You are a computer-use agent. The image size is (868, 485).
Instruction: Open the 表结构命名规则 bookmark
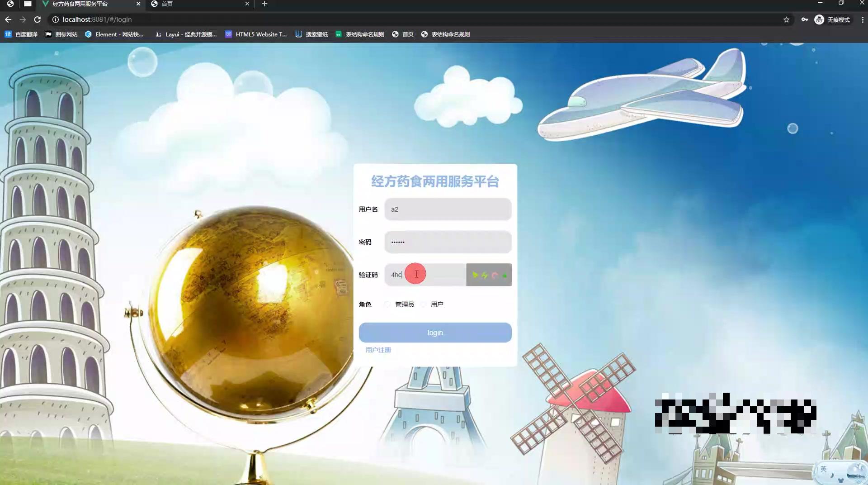point(359,34)
